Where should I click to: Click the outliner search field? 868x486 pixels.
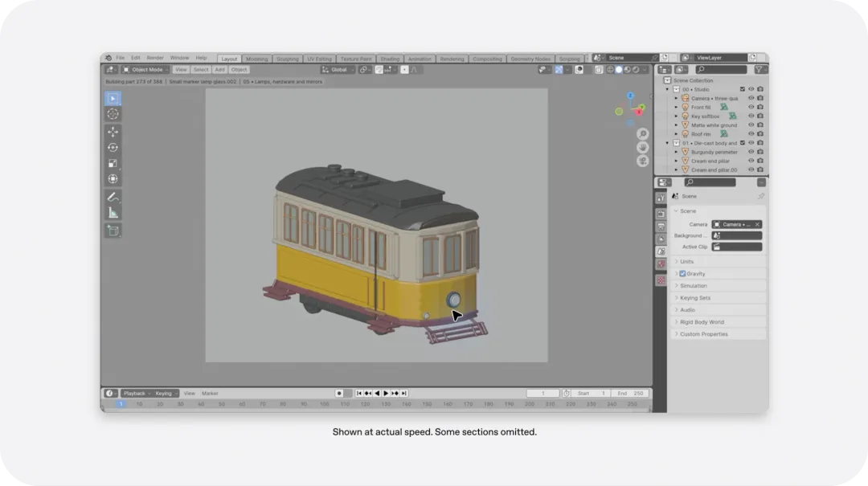coord(721,70)
